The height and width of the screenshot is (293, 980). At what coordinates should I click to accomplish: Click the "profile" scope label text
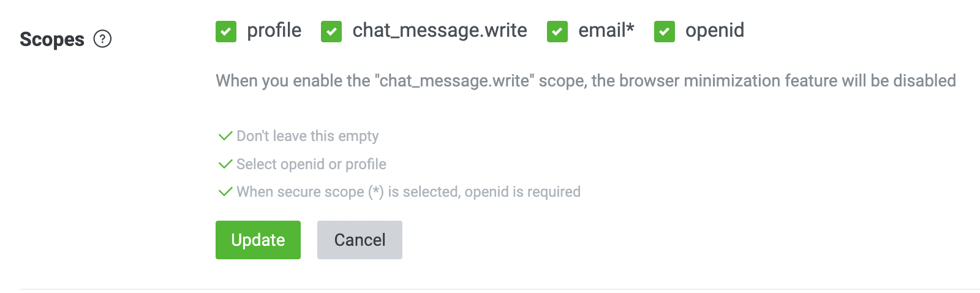coord(274,30)
